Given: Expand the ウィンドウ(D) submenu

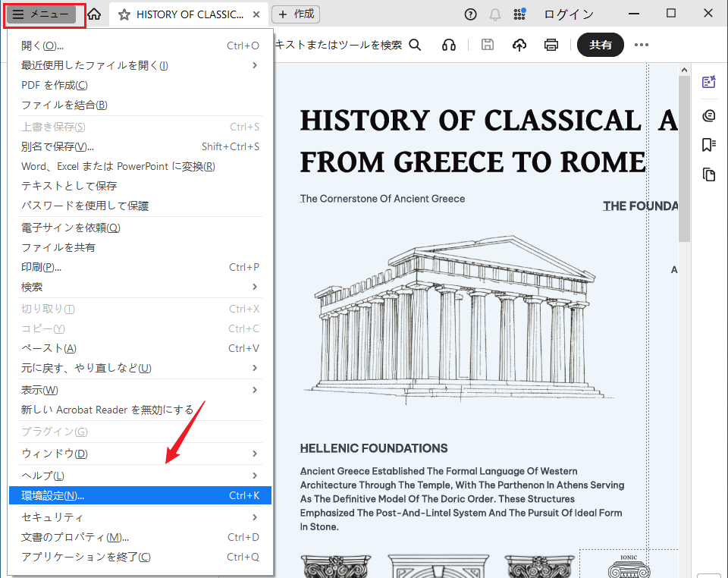Looking at the screenshot, I should pos(140,454).
